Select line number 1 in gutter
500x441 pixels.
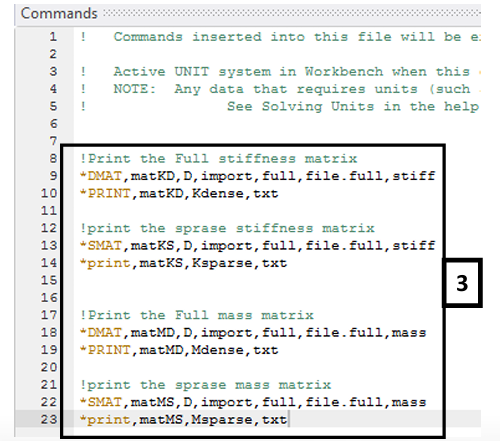pos(53,37)
